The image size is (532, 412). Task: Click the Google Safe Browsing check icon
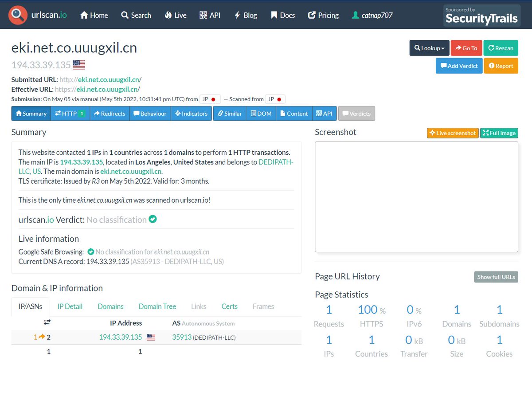pyautogui.click(x=90, y=251)
